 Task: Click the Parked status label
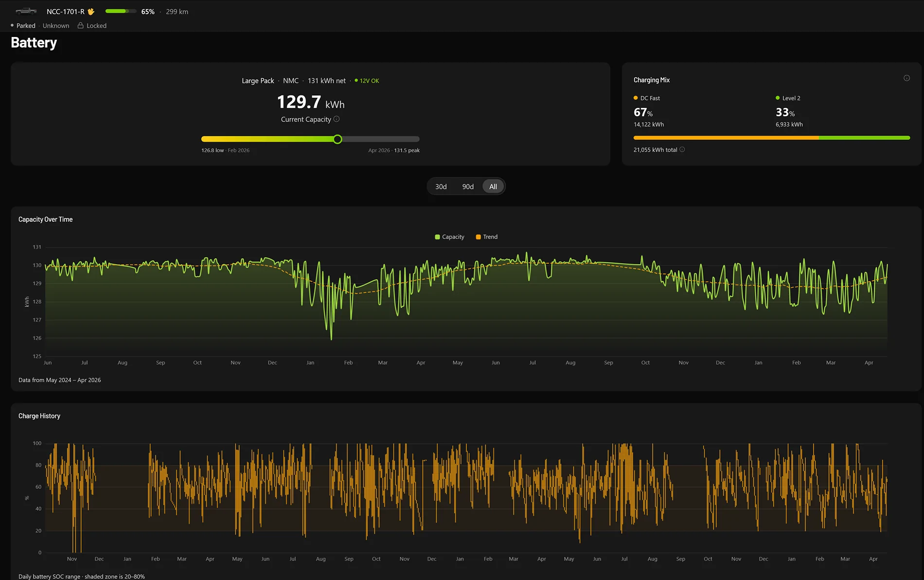pos(26,25)
